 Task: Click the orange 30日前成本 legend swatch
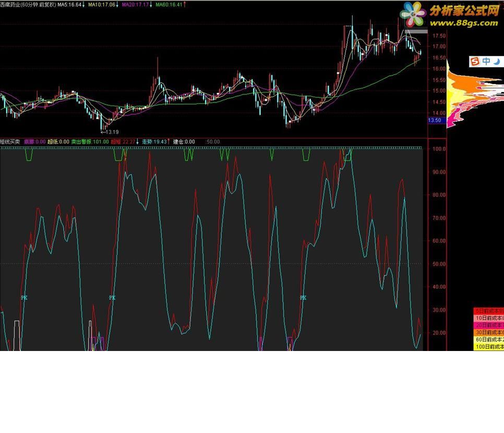pyautogui.click(x=488, y=332)
